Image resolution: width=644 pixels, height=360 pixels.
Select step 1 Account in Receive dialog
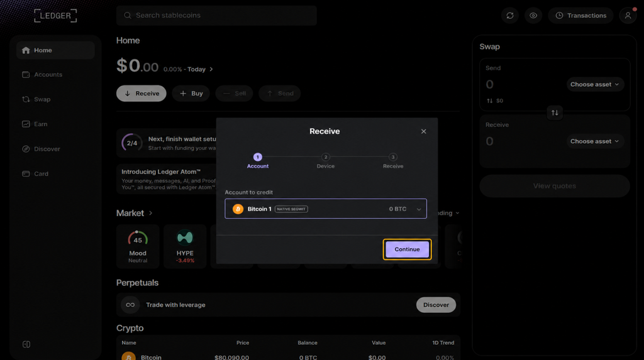pos(257,161)
